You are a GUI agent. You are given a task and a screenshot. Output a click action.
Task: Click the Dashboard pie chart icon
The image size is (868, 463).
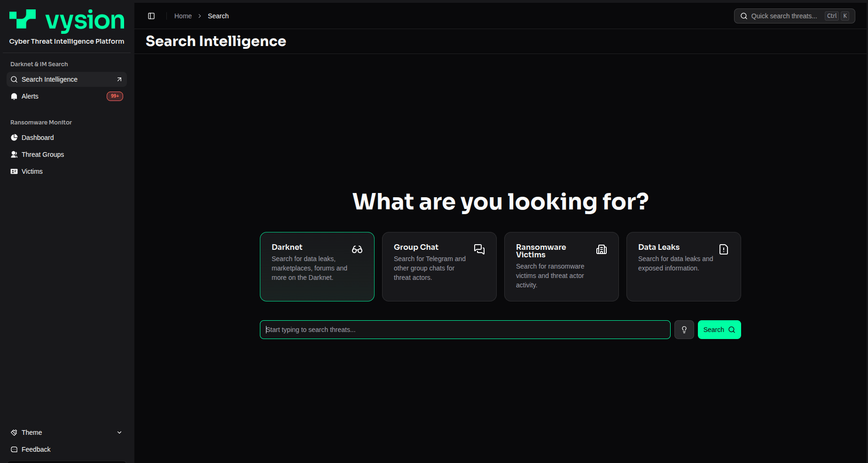click(14, 138)
